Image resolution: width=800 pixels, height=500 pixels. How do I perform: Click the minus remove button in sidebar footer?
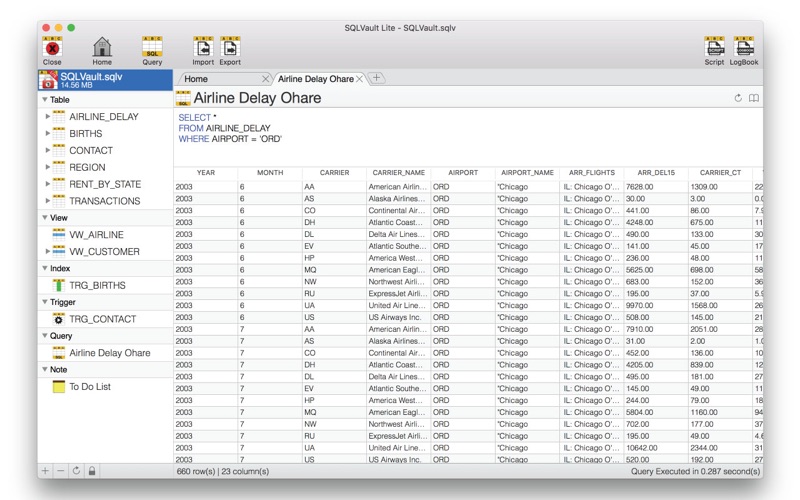(61, 471)
